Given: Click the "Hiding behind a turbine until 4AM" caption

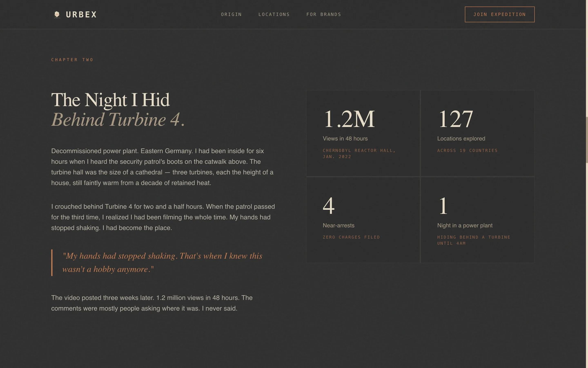Looking at the screenshot, I should click(474, 240).
